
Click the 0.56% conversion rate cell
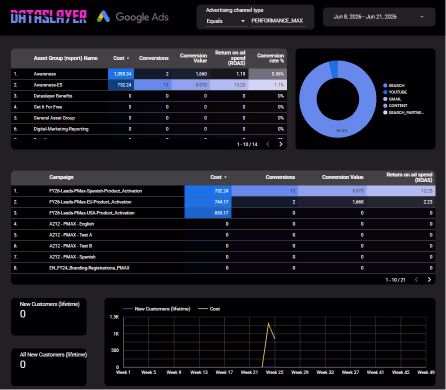click(x=268, y=74)
